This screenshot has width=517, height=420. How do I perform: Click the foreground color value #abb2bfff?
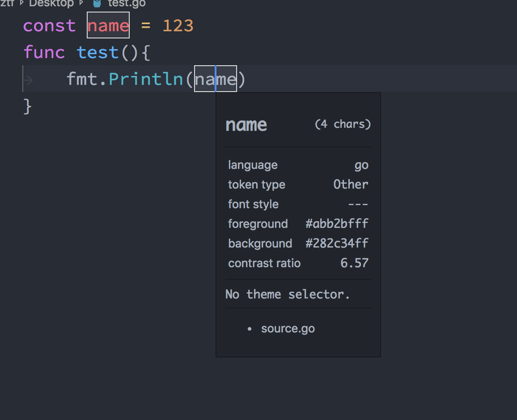coord(337,223)
